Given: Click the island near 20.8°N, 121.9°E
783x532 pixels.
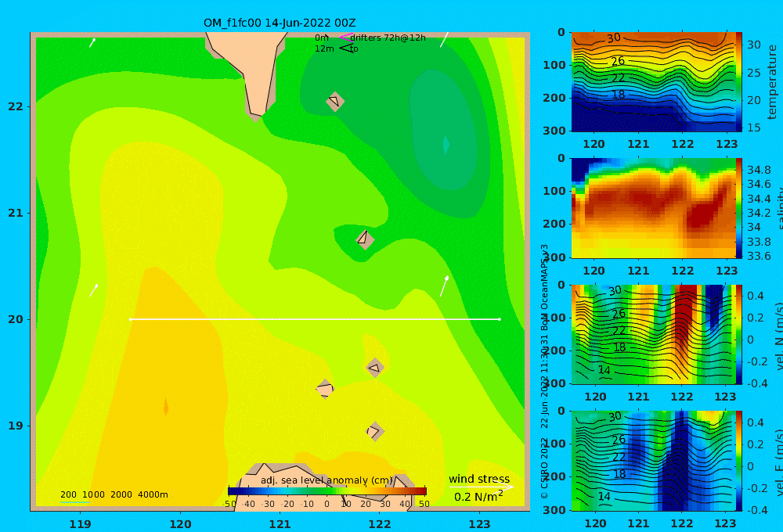Looking at the screenshot, I should coord(365,239).
